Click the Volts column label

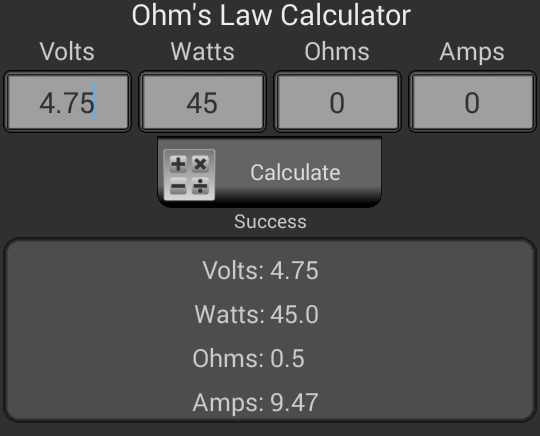click(x=67, y=52)
